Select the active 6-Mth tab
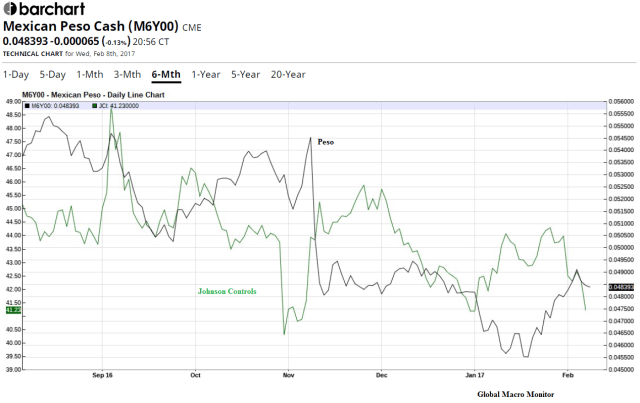Screen dimensions: 640x403 (165, 74)
